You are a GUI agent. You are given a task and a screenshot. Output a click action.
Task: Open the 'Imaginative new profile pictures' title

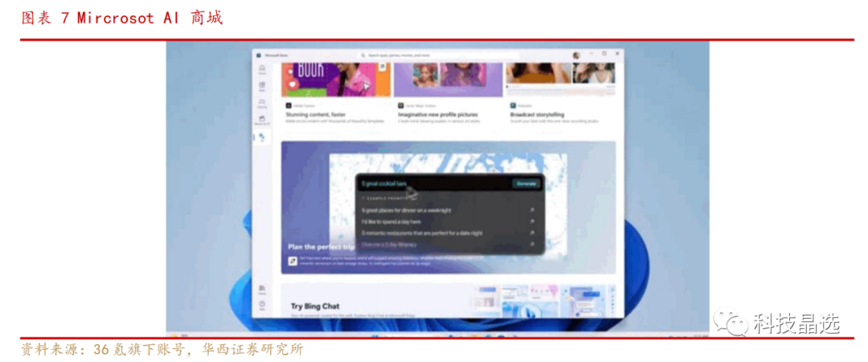[x=438, y=115]
